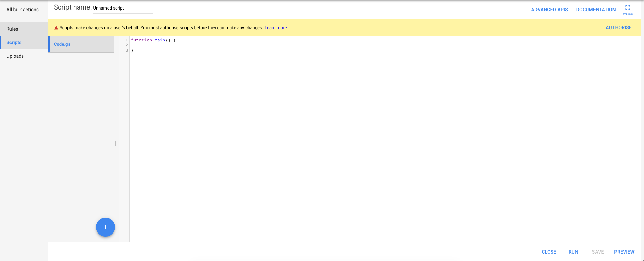The width and height of the screenshot is (644, 261).
Task: Click the file panel resize handle
Action: pyautogui.click(x=116, y=143)
